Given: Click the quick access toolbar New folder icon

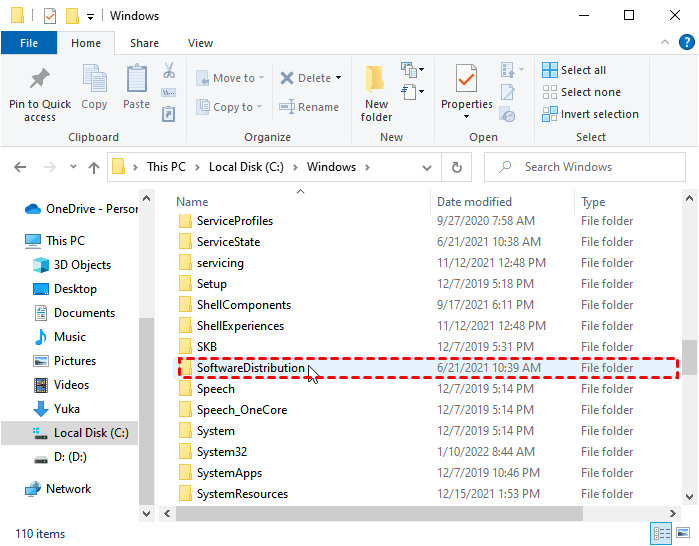Looking at the screenshot, I should (x=72, y=16).
